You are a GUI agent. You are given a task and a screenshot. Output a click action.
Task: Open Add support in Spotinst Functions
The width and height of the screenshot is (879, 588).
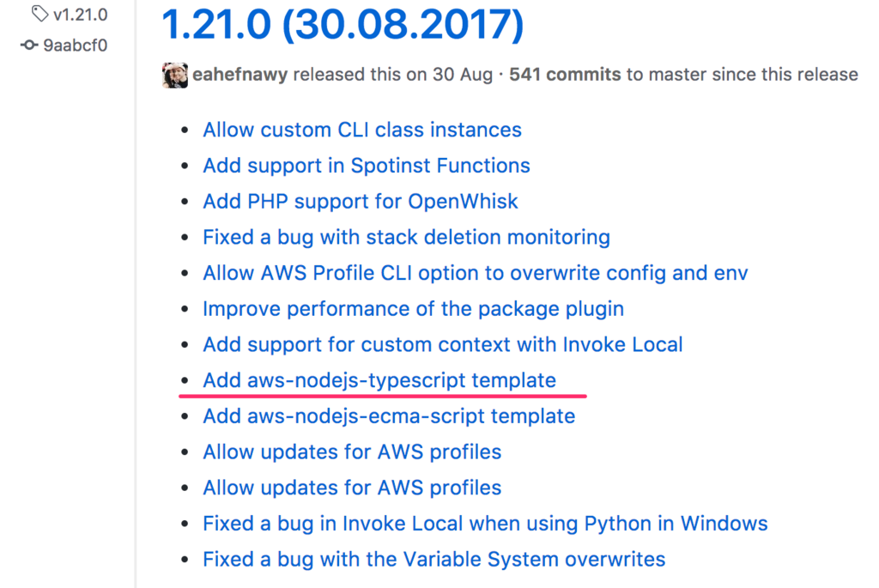tap(366, 166)
